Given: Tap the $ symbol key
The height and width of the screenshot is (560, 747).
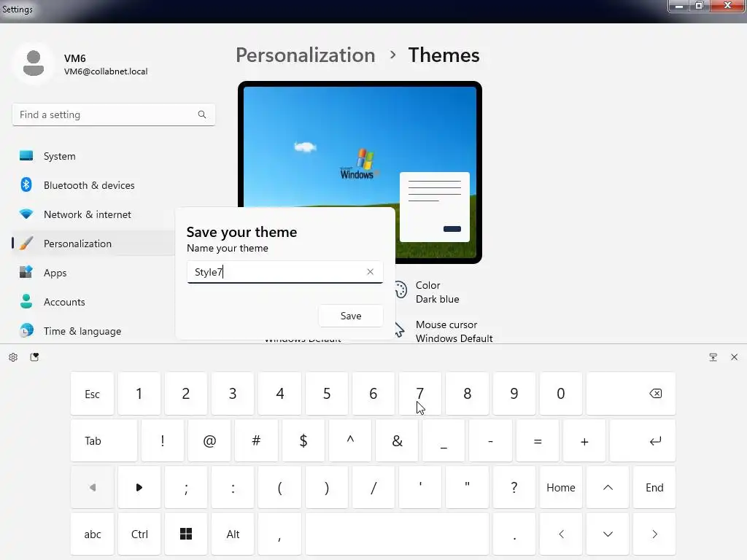Looking at the screenshot, I should [x=303, y=440].
